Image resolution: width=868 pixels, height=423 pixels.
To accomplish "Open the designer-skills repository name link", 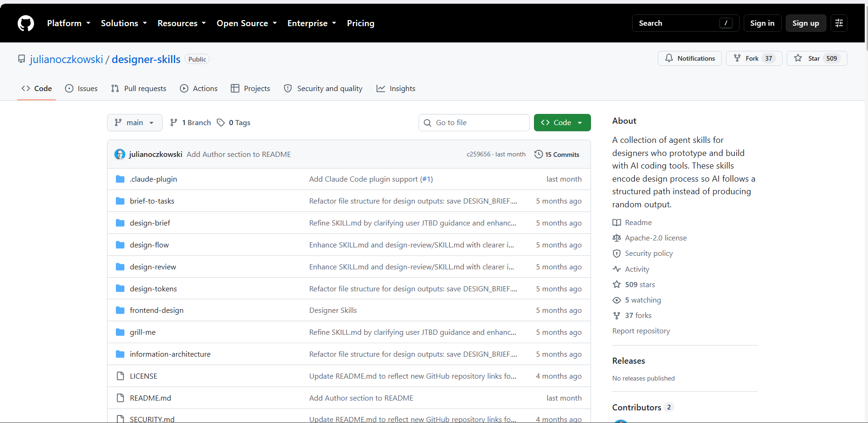I will [x=146, y=59].
